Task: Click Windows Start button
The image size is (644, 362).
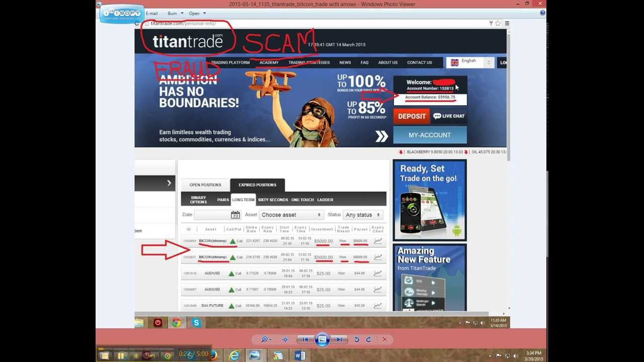Action: pos(104,355)
